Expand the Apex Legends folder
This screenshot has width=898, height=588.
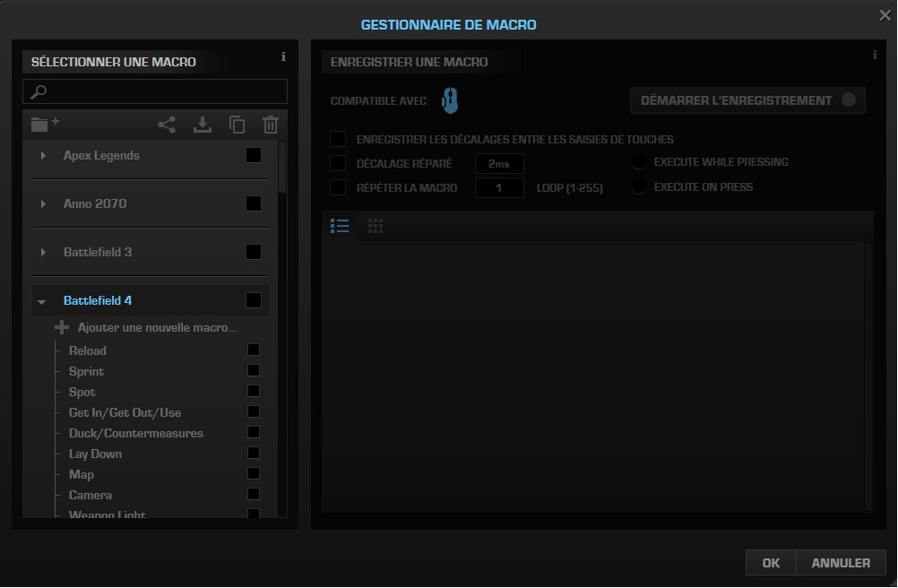click(43, 156)
